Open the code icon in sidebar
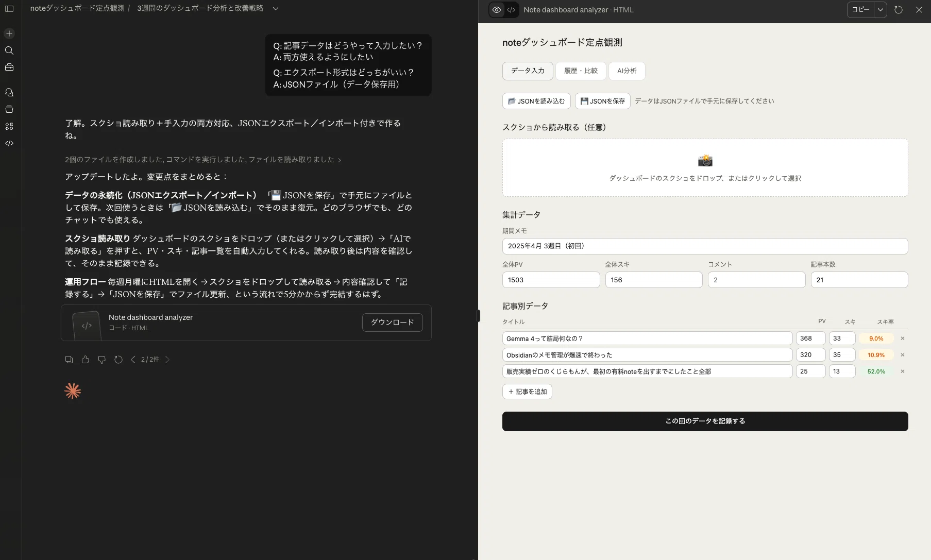The image size is (931, 560). [x=9, y=143]
